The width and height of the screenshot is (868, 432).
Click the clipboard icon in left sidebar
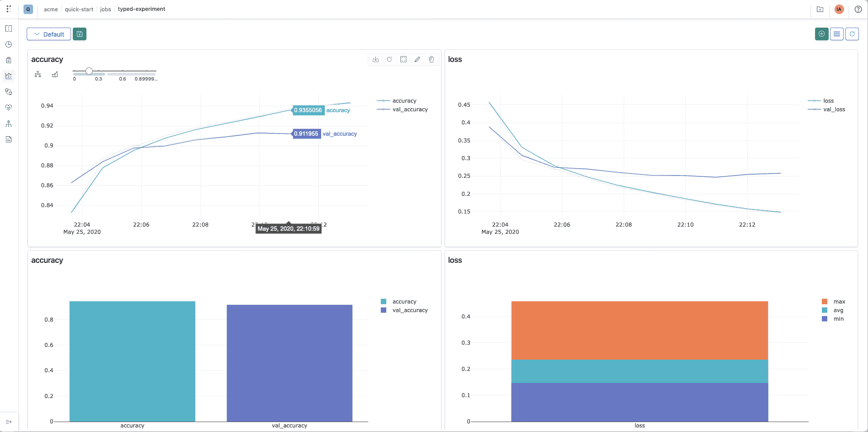point(9,60)
